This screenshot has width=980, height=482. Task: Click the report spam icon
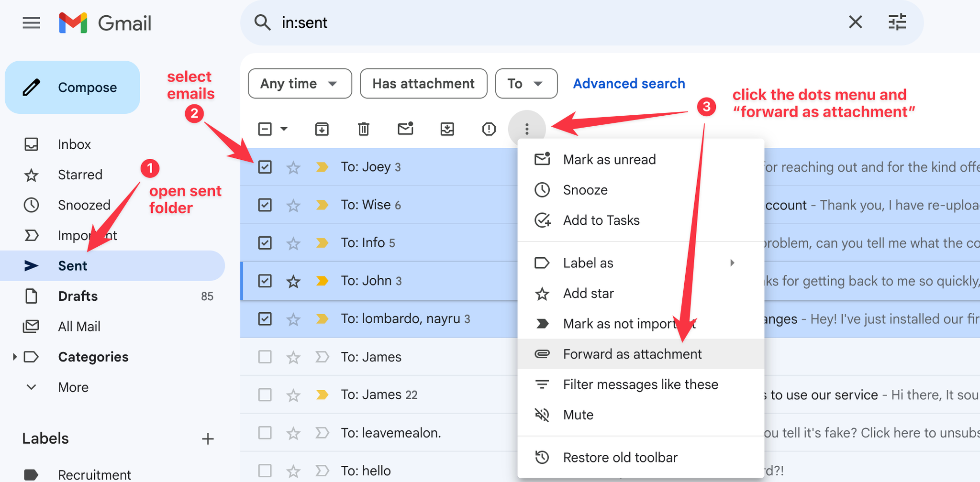(489, 129)
